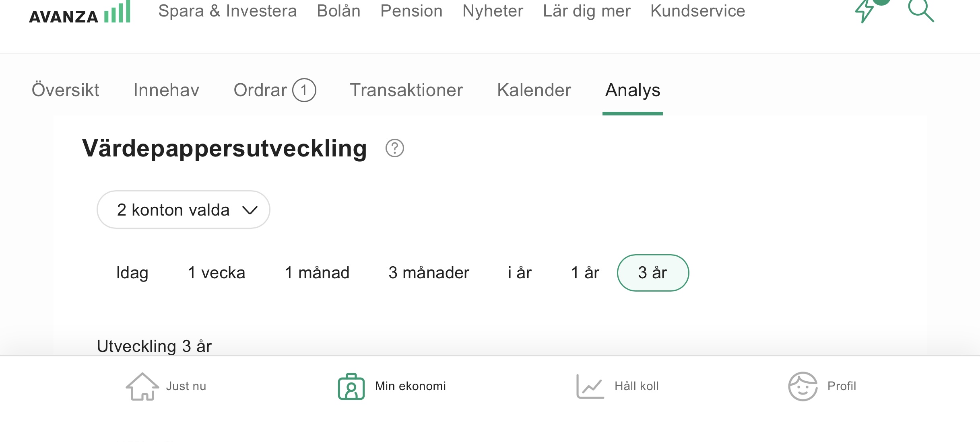Click the Avanza logo

pyautogui.click(x=80, y=14)
